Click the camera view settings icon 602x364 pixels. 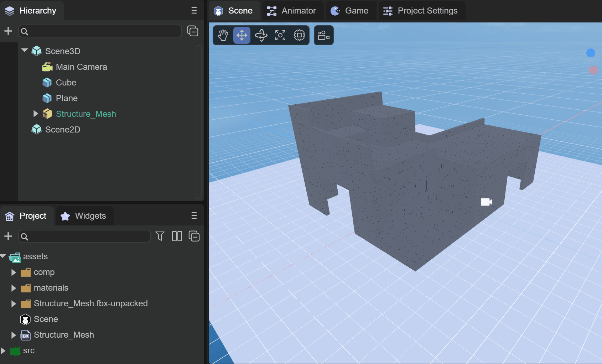pyautogui.click(x=323, y=35)
